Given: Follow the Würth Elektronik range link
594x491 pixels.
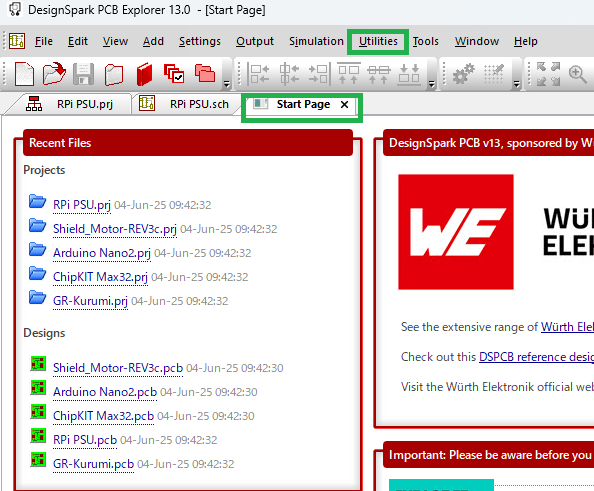Looking at the screenshot, I should (567, 327).
